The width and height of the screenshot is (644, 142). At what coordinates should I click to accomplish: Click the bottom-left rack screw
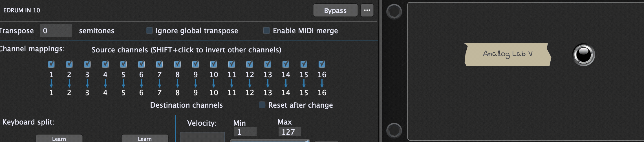tap(394, 130)
